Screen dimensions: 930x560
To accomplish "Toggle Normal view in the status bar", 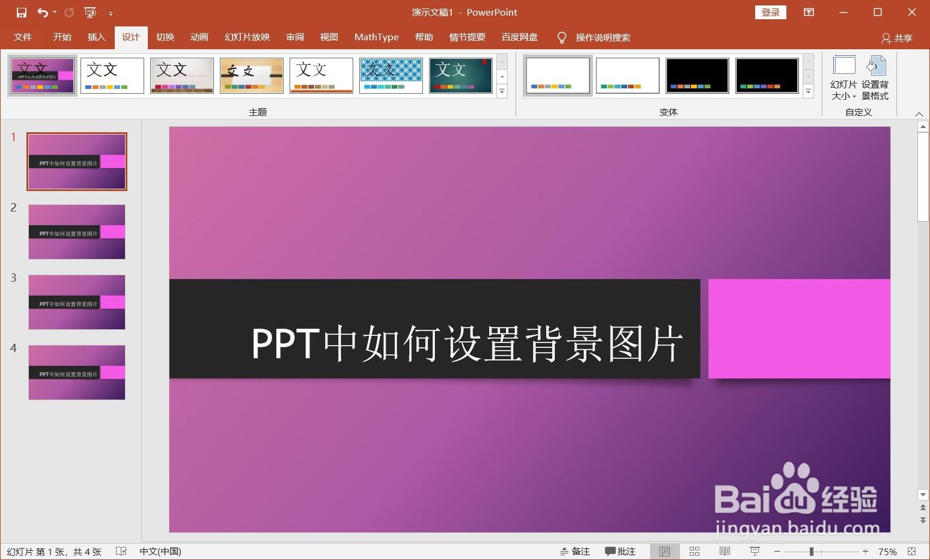I will point(664,551).
